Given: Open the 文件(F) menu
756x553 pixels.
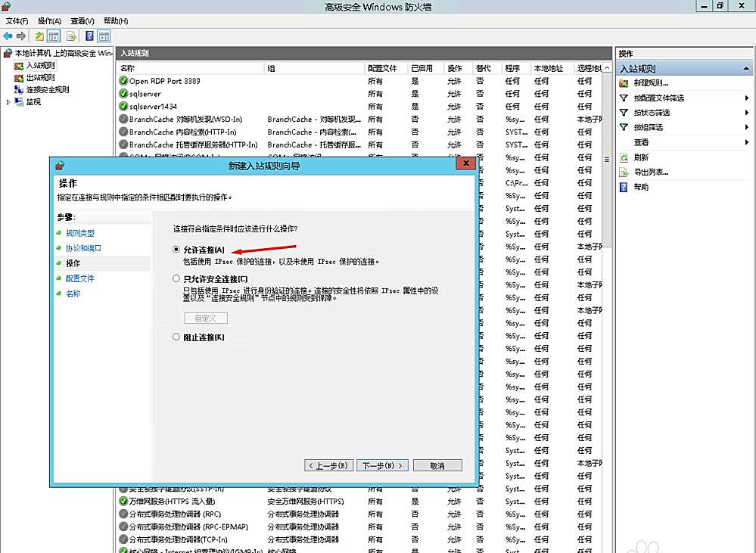Looking at the screenshot, I should click(x=17, y=20).
